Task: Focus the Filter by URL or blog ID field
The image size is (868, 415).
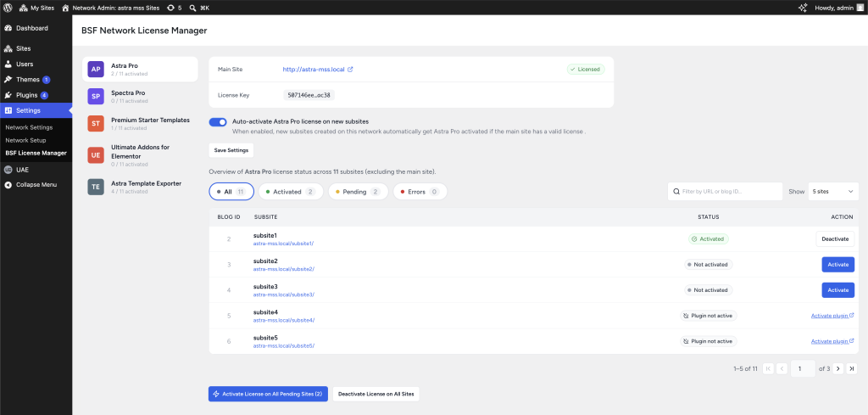Action: tap(725, 192)
